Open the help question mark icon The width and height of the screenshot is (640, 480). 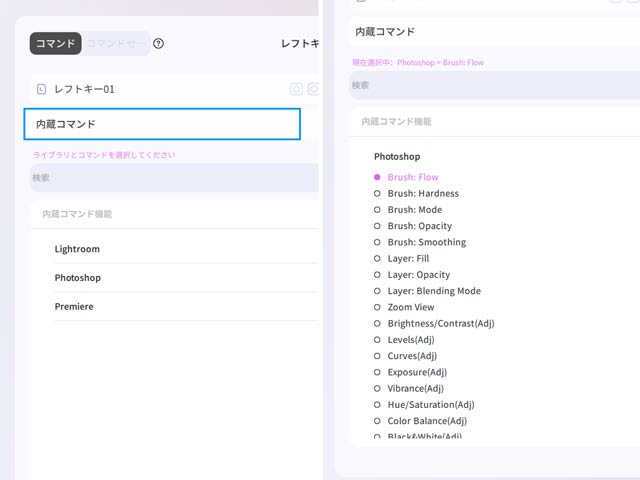point(158,43)
